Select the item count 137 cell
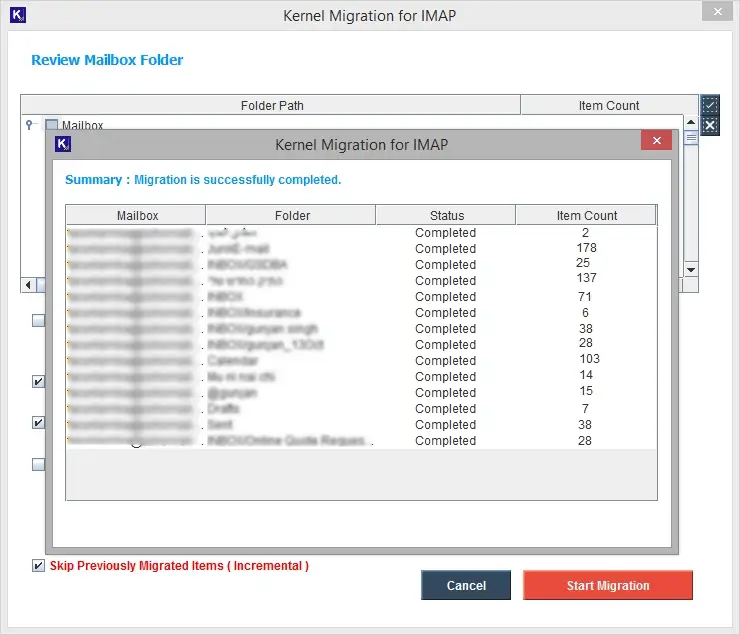The width and height of the screenshot is (740, 635). click(x=586, y=278)
